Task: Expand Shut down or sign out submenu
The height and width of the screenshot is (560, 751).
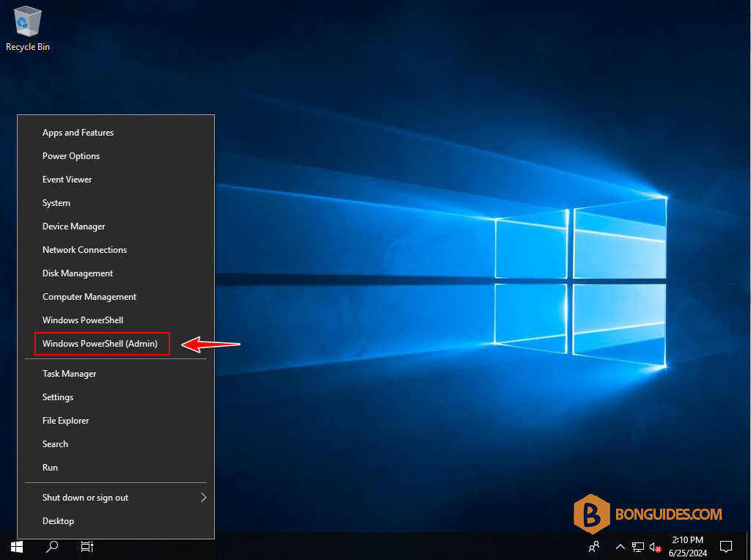Action: [x=116, y=498]
